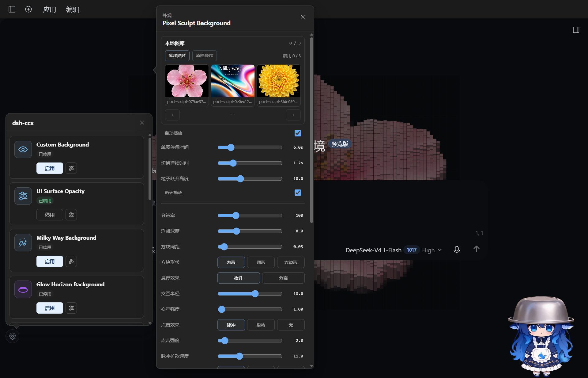Select the pink flower thumbnail

[187, 85]
